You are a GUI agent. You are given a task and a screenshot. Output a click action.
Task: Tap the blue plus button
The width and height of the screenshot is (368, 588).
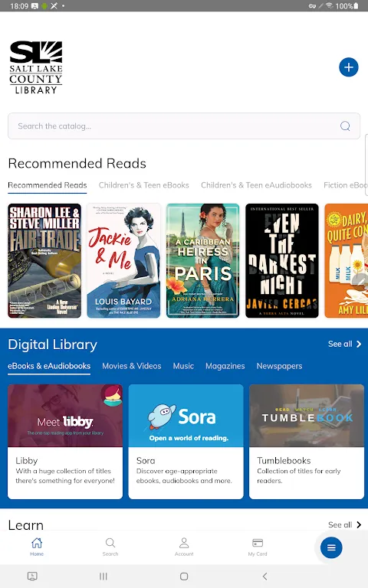[349, 67]
